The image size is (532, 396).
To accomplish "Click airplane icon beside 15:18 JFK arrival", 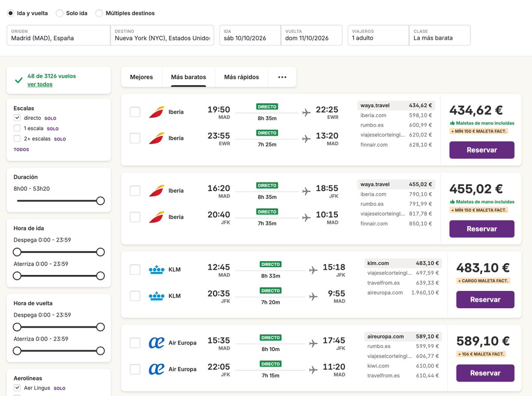I will coord(313,270).
